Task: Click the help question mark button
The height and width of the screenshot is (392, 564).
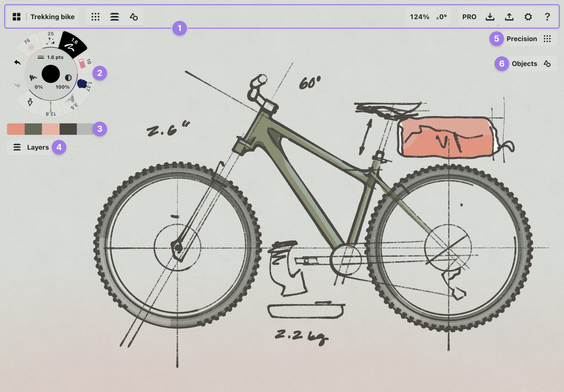Action: (548, 16)
